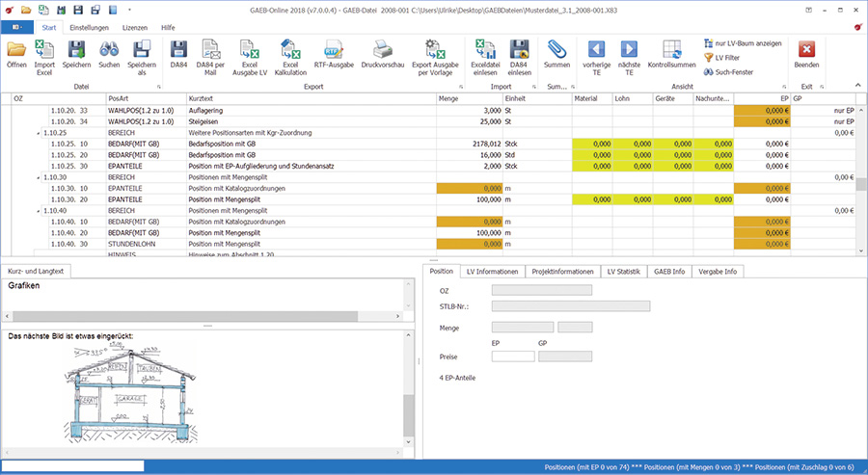Click the PosArt column header
Screen dimensions: 868x475
147,98
